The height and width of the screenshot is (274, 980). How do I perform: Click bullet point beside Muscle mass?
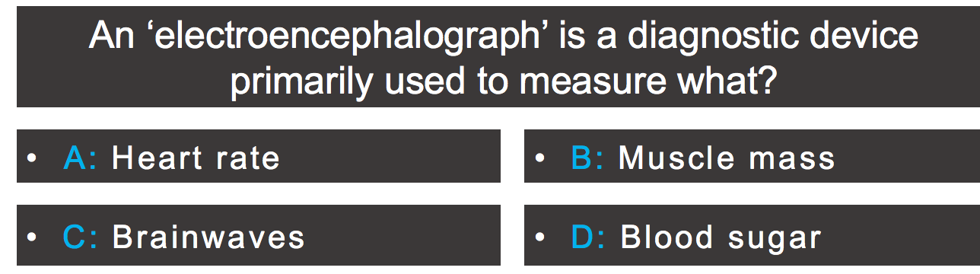click(539, 158)
